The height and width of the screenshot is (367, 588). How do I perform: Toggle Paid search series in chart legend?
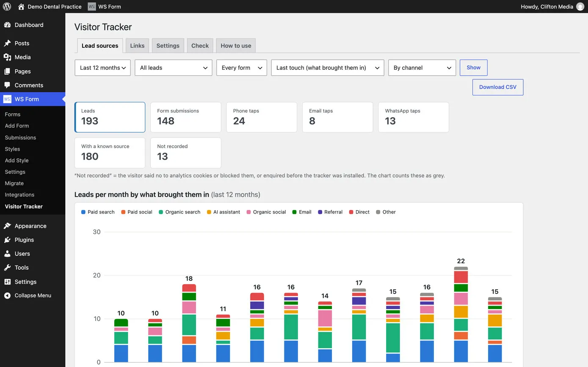(98, 212)
